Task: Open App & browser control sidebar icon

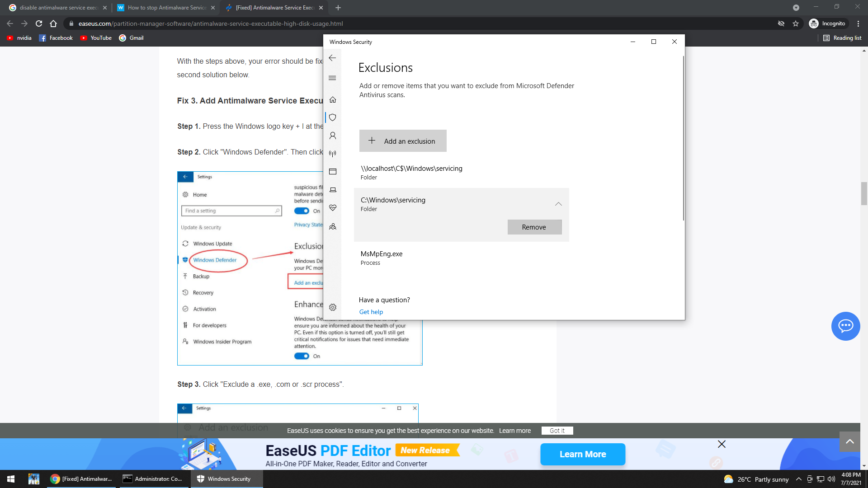Action: coord(333,172)
